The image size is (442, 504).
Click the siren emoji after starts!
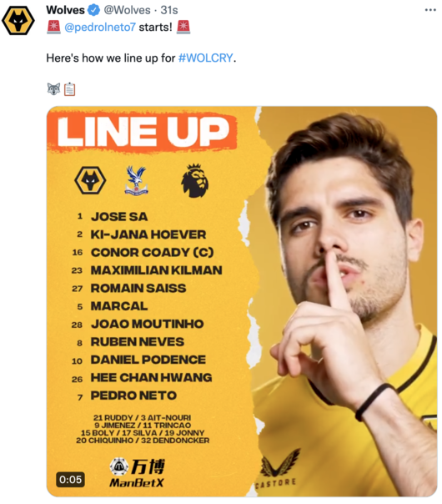[x=183, y=27]
